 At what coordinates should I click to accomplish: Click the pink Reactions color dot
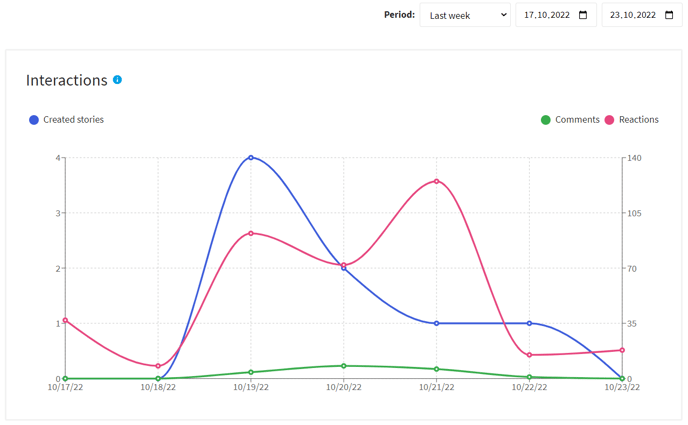click(609, 120)
